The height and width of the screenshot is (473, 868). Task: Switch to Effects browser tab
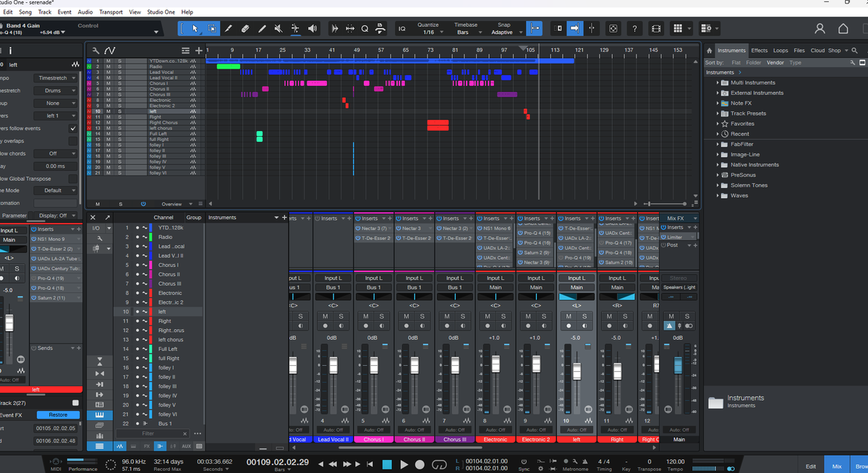(759, 51)
